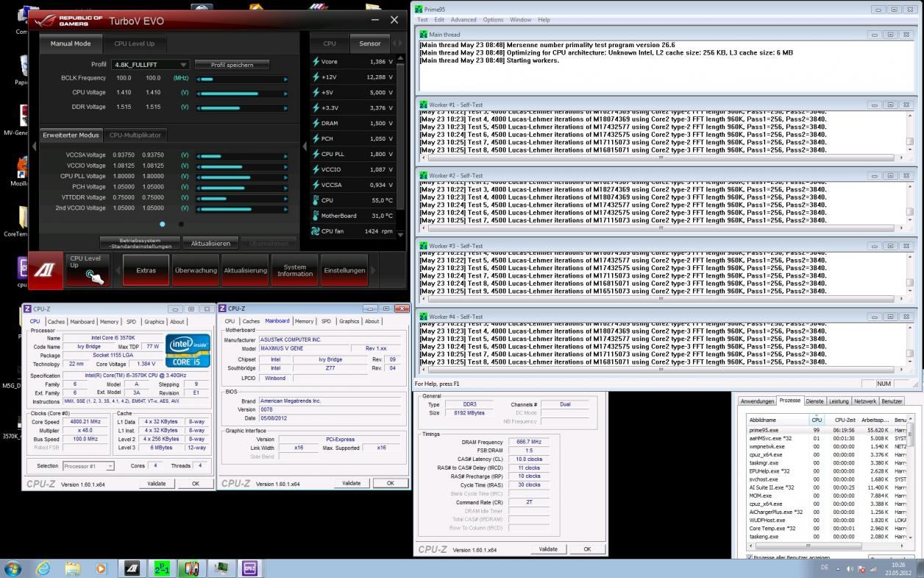The width and height of the screenshot is (924, 578).
Task: Open the Extras menu button
Action: pyautogui.click(x=146, y=270)
